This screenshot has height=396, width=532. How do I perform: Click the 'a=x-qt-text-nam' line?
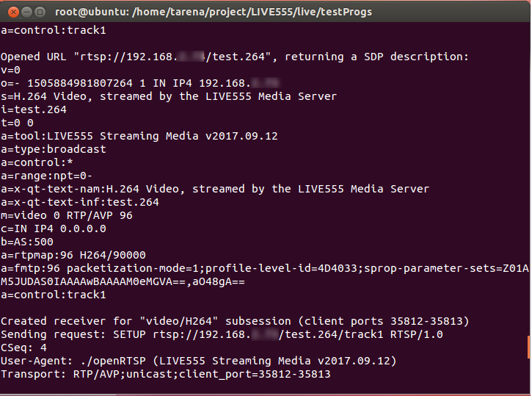(215, 189)
